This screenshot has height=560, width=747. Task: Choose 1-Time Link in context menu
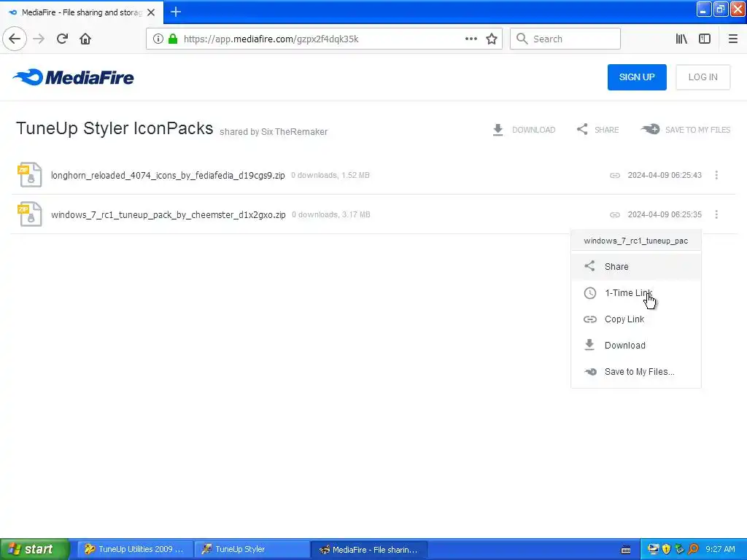(636, 293)
